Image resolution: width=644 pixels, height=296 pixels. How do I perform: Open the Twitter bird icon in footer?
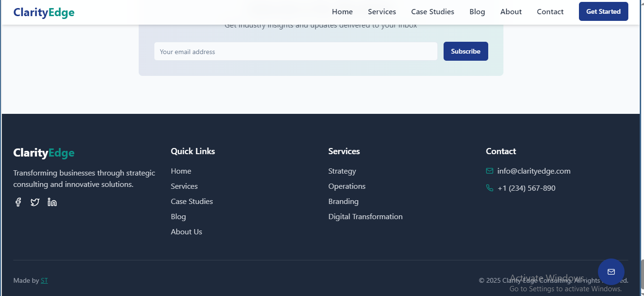pos(35,202)
